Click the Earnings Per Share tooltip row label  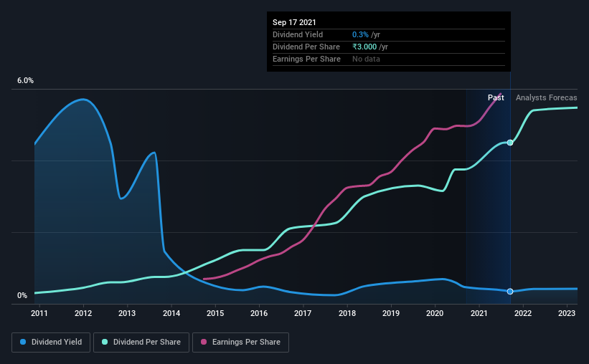coord(306,59)
